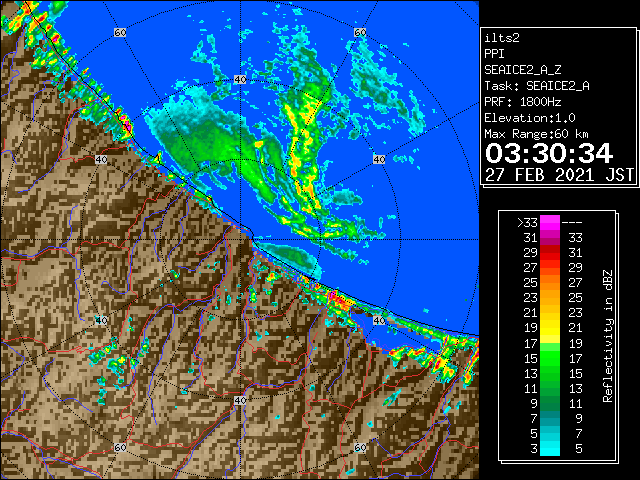Click the radar center point on the coastline
This screenshot has height=480, width=640.
240,240
